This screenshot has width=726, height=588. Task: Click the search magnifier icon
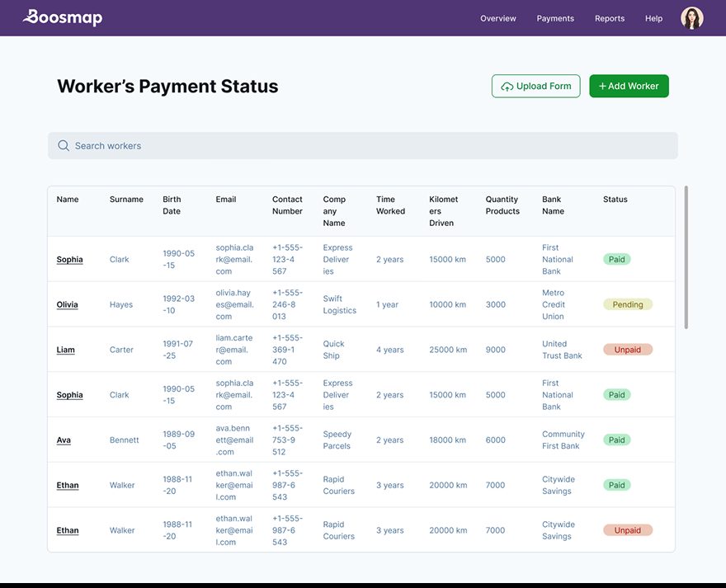pos(64,146)
